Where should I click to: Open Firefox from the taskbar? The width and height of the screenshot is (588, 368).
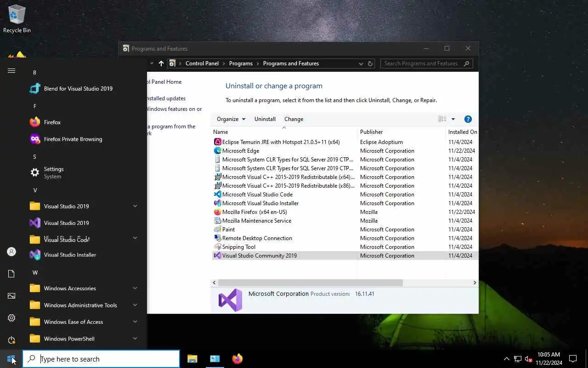[237, 359]
